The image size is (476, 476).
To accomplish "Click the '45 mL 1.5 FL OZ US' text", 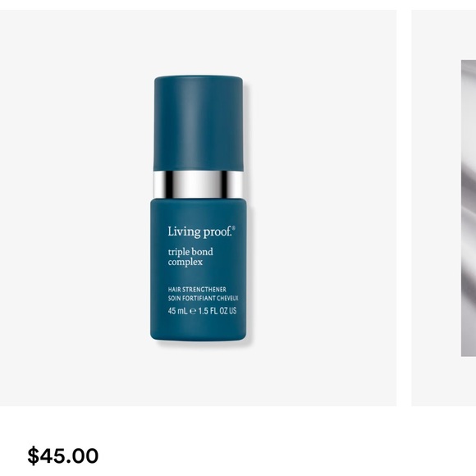I will 202,311.
